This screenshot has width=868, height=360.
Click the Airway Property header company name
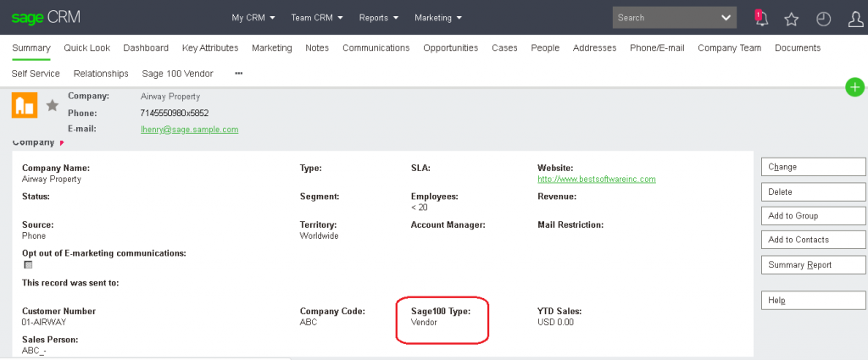pyautogui.click(x=170, y=97)
